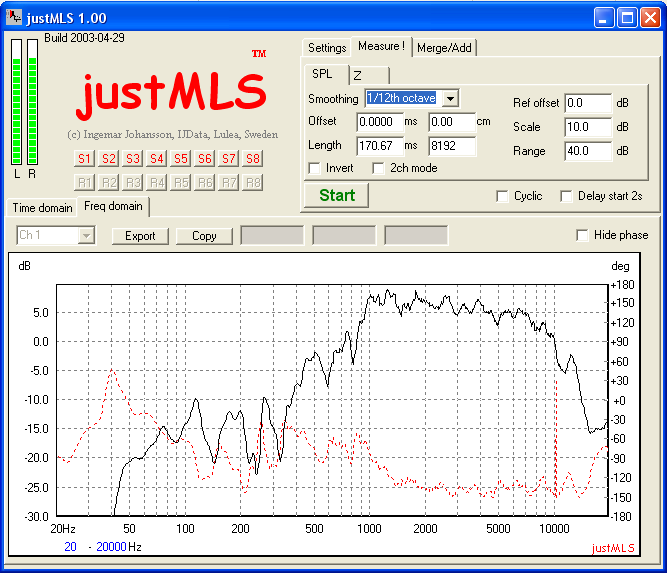Click the justMLS graph watermark label
Viewport: 667px width, 573px height.
click(x=613, y=548)
